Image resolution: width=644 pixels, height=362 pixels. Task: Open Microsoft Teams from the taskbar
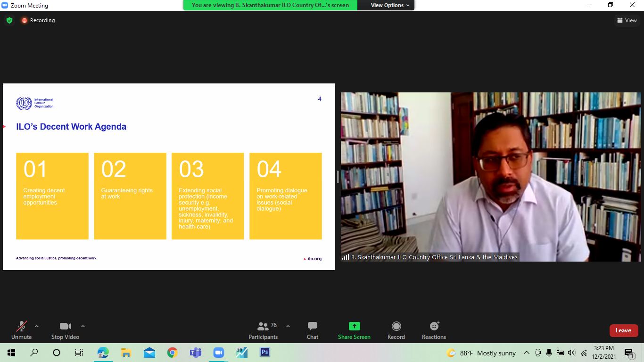coord(195,353)
